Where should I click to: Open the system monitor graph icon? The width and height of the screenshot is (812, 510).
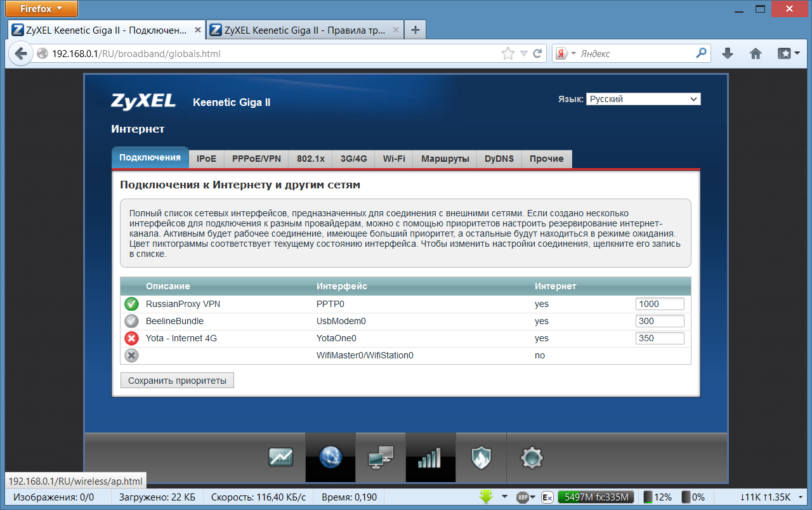[x=280, y=457]
